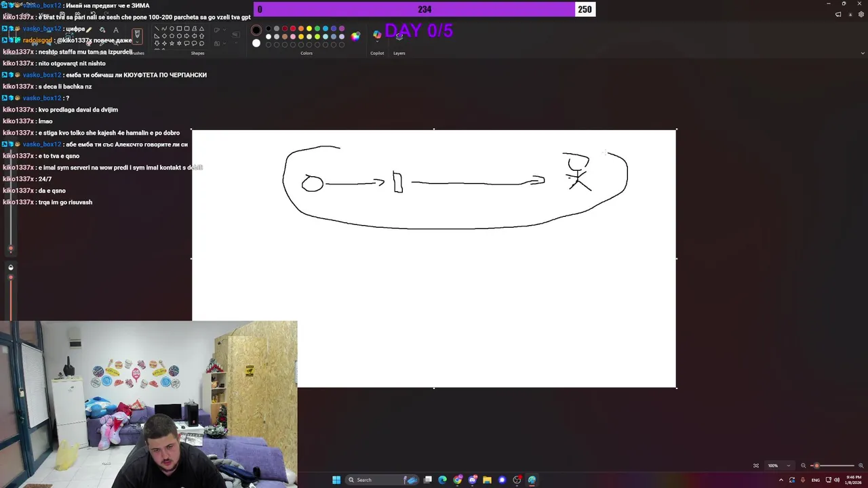Pick the Left arrow shape
The height and width of the screenshot is (488, 868).
point(194,36)
